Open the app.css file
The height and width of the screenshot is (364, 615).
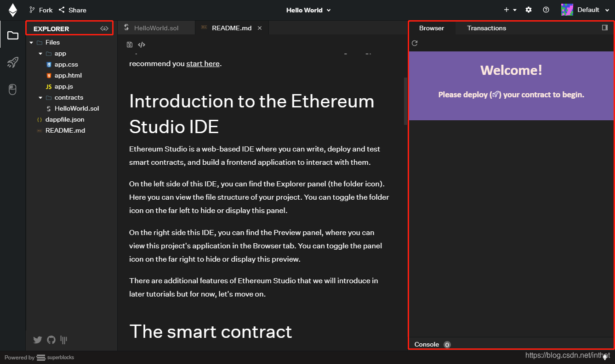pos(66,65)
